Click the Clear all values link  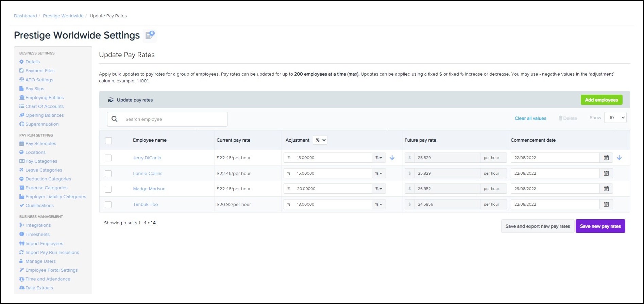click(530, 118)
